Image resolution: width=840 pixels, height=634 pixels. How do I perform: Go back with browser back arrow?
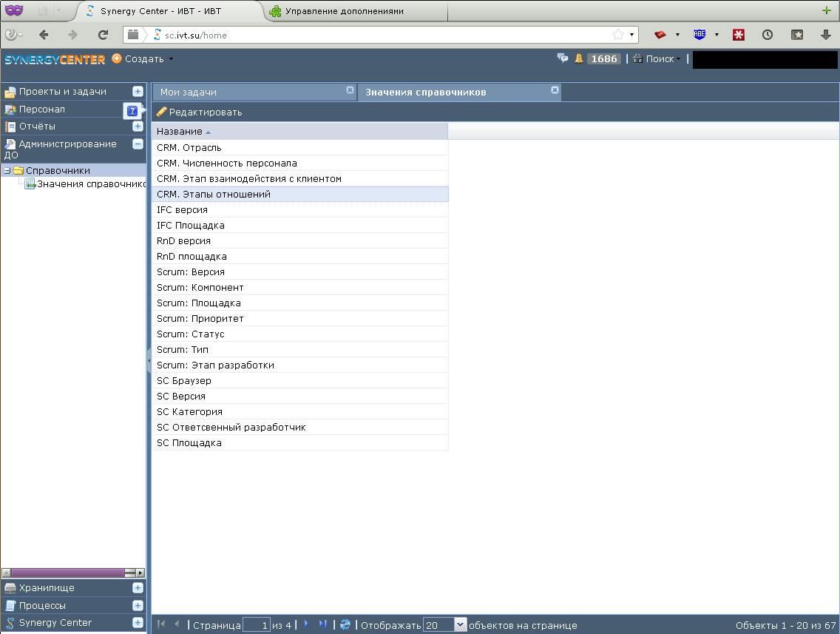(44, 35)
